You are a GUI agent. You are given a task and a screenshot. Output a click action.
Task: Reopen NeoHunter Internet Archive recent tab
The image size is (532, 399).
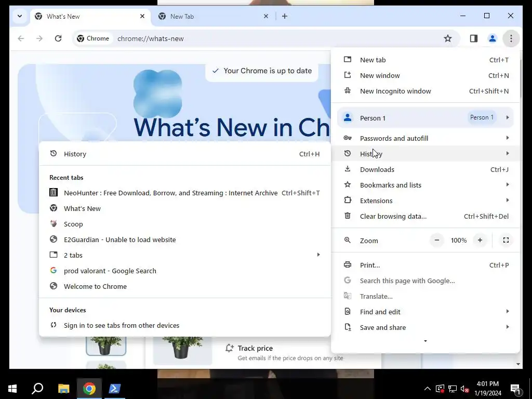[185, 193]
